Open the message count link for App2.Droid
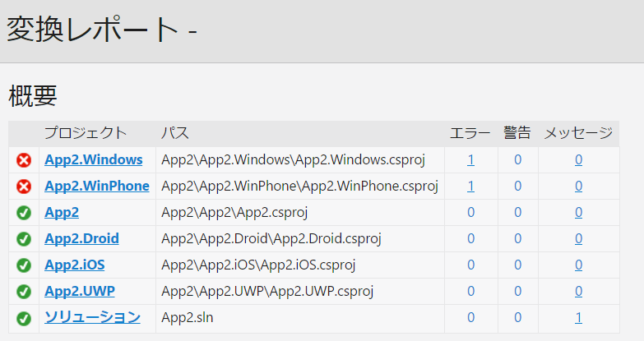 point(578,238)
